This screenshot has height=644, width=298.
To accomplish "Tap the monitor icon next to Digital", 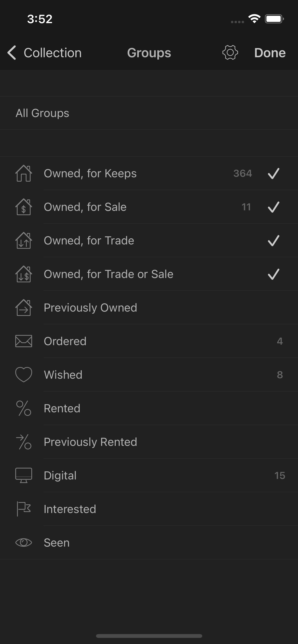I will pyautogui.click(x=24, y=475).
